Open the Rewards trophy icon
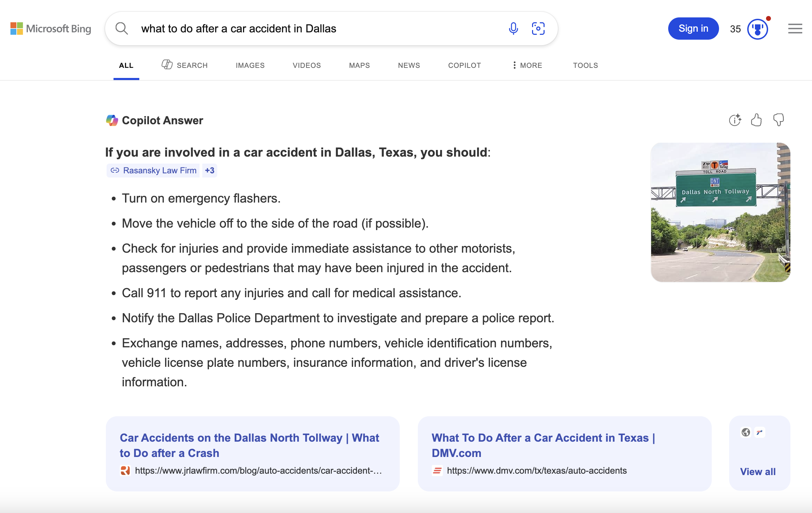Screen dimensions: 812x513 758,29
